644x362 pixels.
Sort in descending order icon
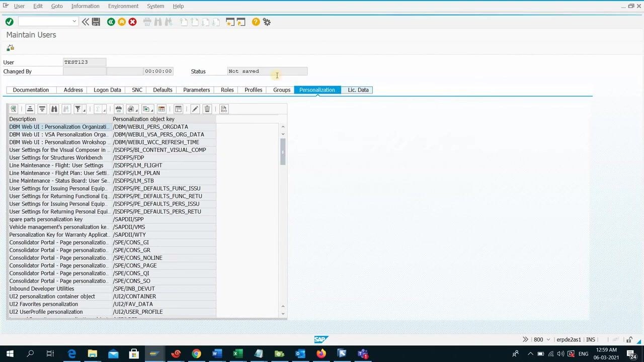pos(42,109)
